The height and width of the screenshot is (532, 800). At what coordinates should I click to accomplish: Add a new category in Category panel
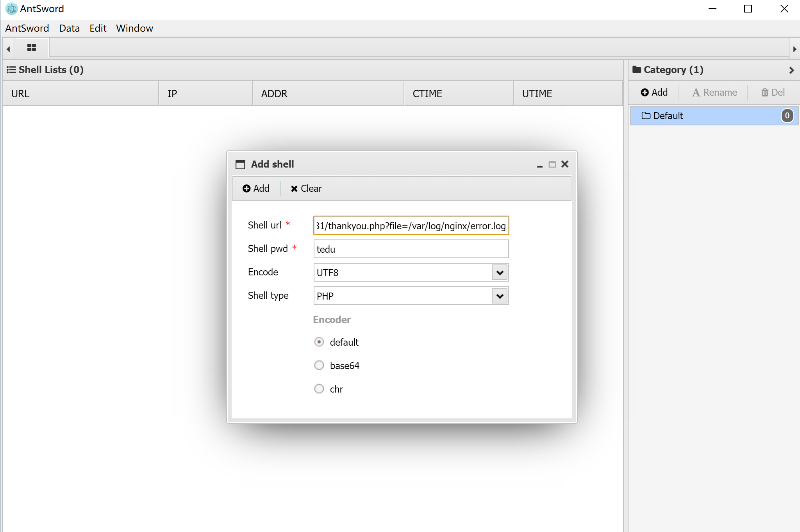click(x=654, y=93)
